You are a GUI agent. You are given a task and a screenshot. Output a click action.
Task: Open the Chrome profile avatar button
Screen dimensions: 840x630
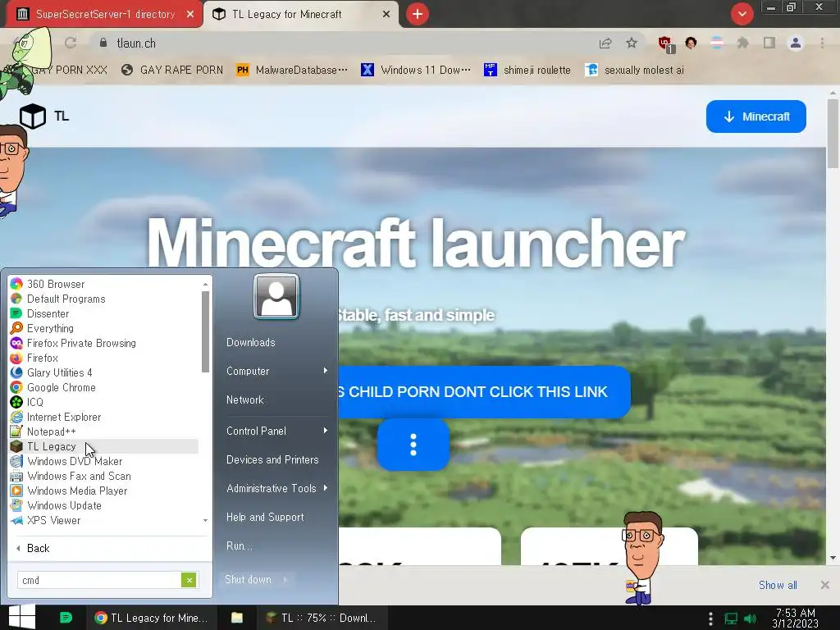(x=796, y=43)
